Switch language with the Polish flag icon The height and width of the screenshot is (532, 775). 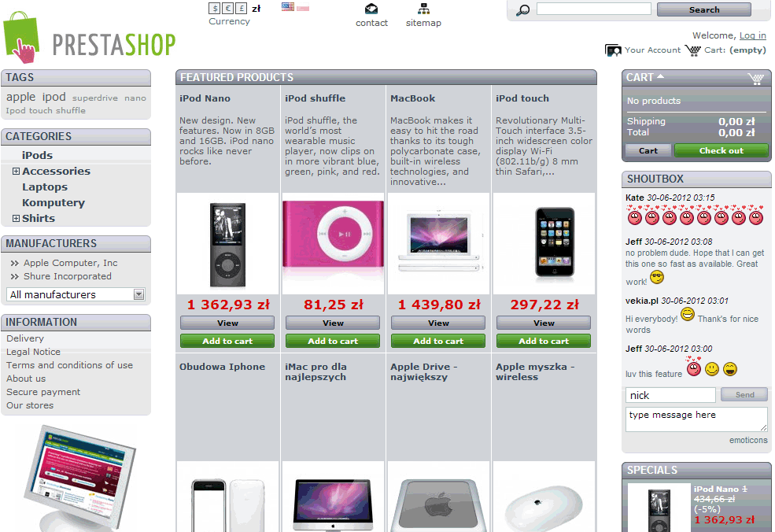303,6
